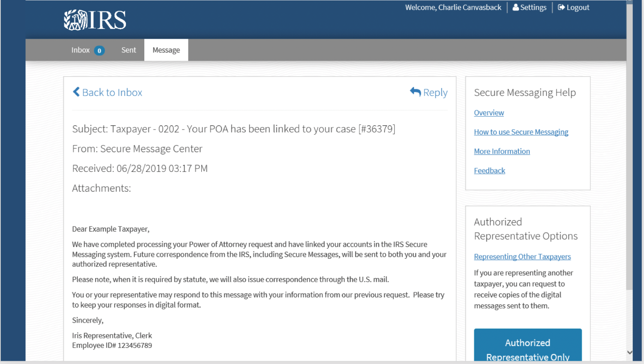The width and height of the screenshot is (644, 364).
Task: Switch to the Inbox tab
Action: 81,50
